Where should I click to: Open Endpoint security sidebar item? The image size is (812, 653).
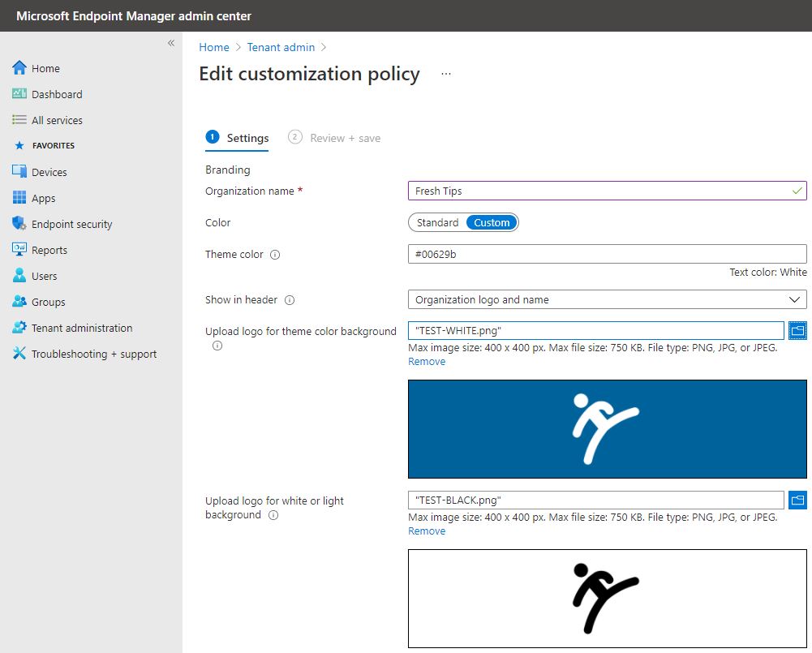pos(71,224)
